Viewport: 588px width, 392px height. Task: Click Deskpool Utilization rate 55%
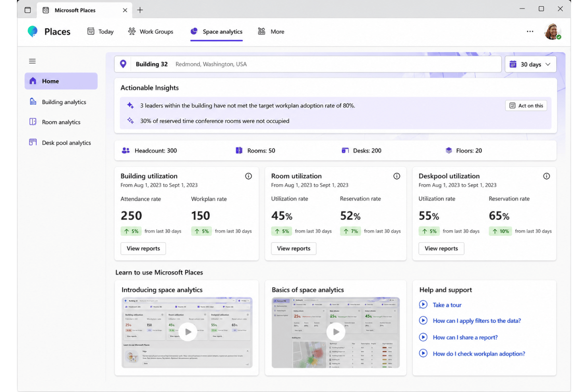[429, 216]
